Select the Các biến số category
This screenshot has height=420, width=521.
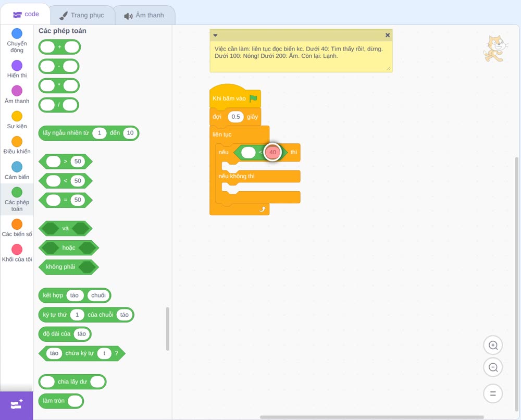click(17, 228)
